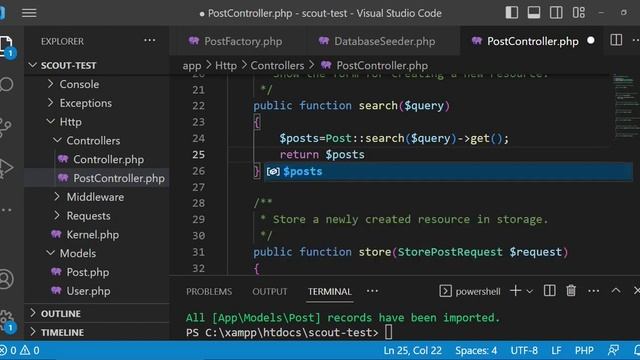Open the Run and Debug view
640x360 pixels.
7,168
